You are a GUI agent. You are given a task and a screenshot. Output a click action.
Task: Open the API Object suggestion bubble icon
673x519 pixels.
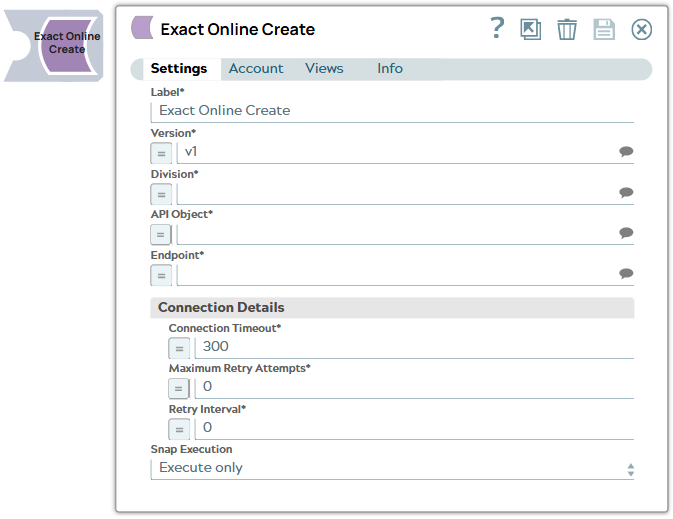[x=626, y=233]
